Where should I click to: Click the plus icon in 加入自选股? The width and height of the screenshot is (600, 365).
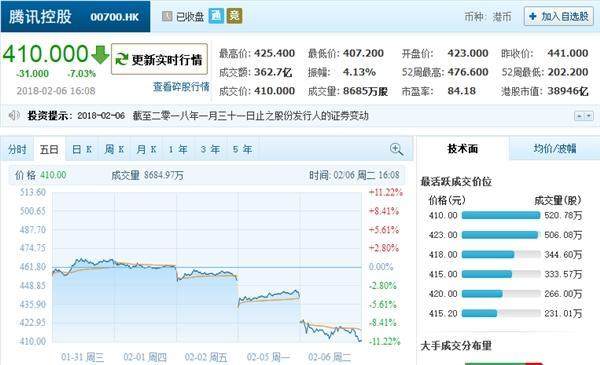point(532,16)
